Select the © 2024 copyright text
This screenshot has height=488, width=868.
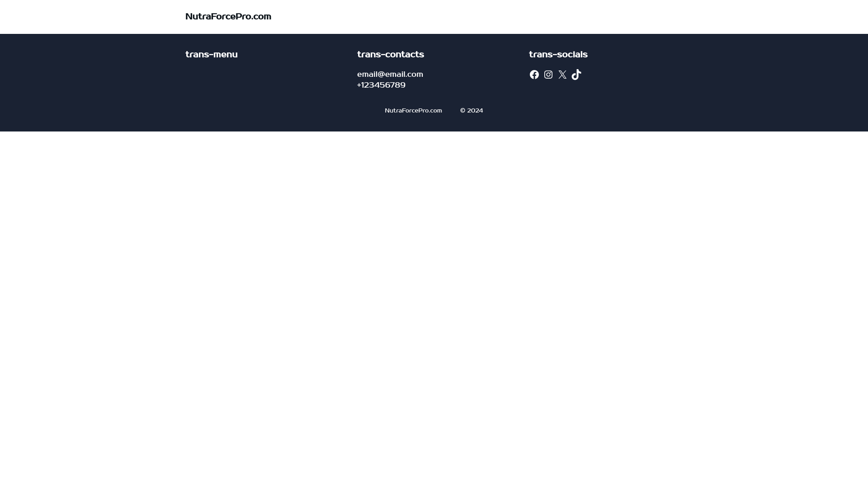(x=472, y=111)
